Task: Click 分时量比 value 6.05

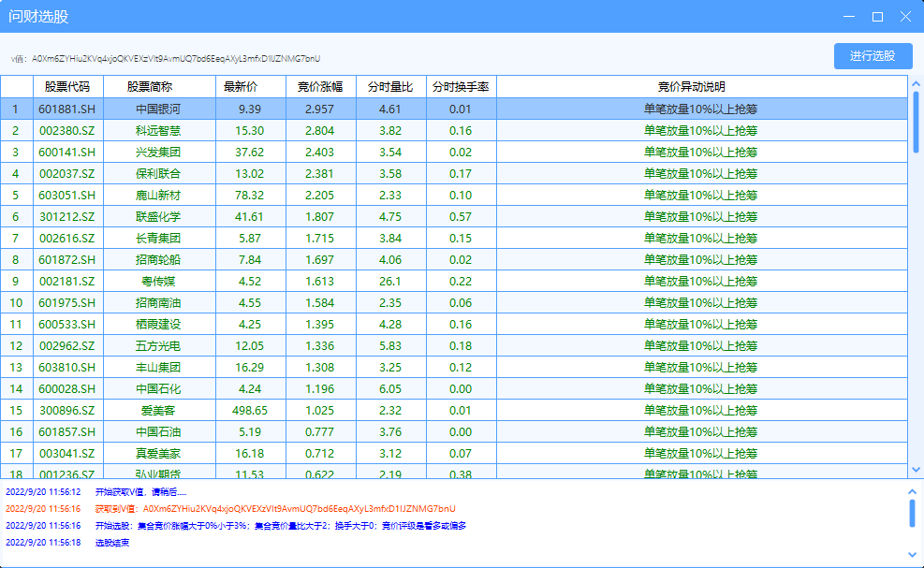Action: 390,389
